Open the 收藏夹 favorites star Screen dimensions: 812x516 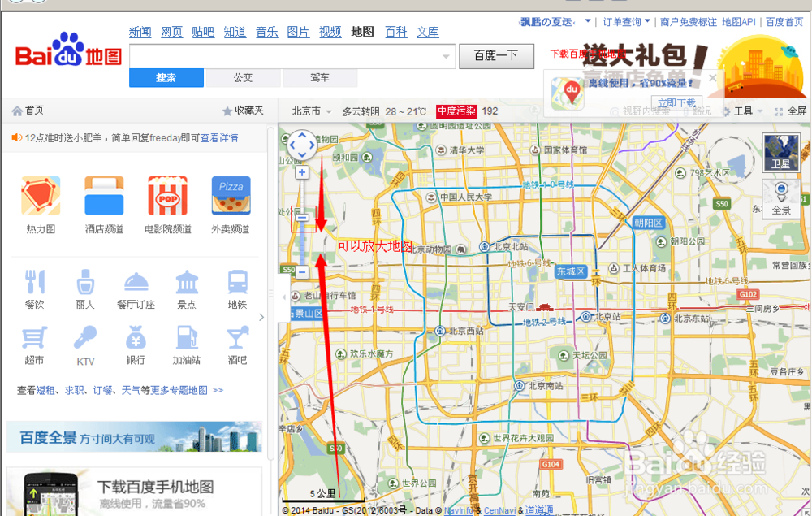(227, 111)
